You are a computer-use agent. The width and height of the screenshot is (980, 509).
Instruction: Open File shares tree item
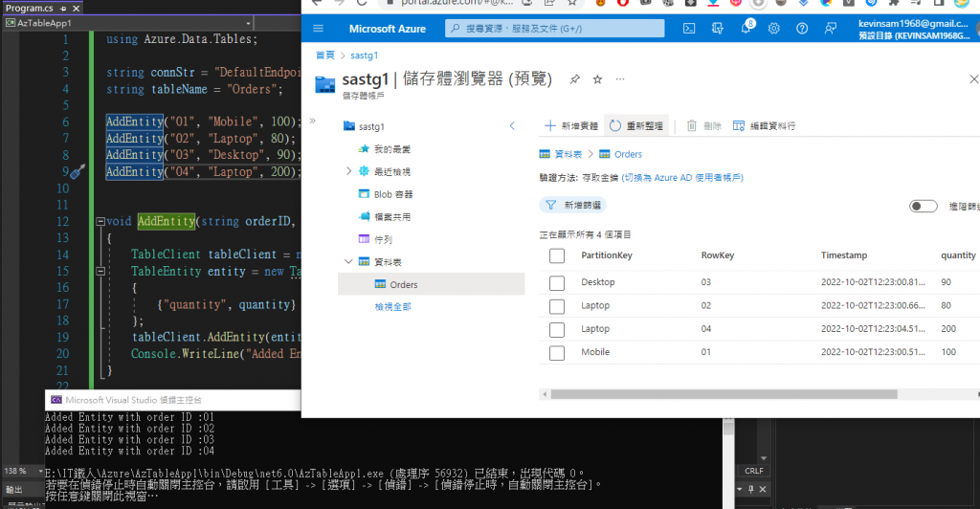click(x=385, y=217)
